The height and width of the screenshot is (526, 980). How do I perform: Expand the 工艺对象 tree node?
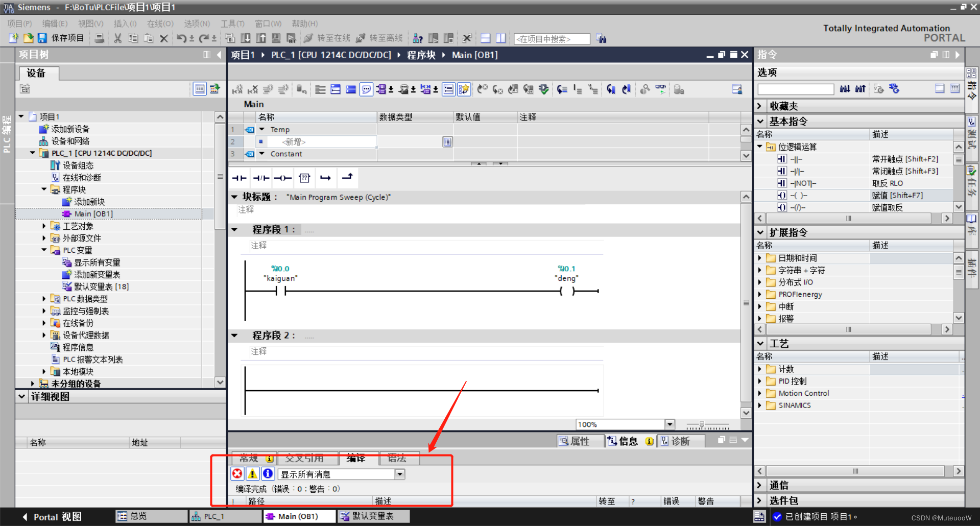44,226
